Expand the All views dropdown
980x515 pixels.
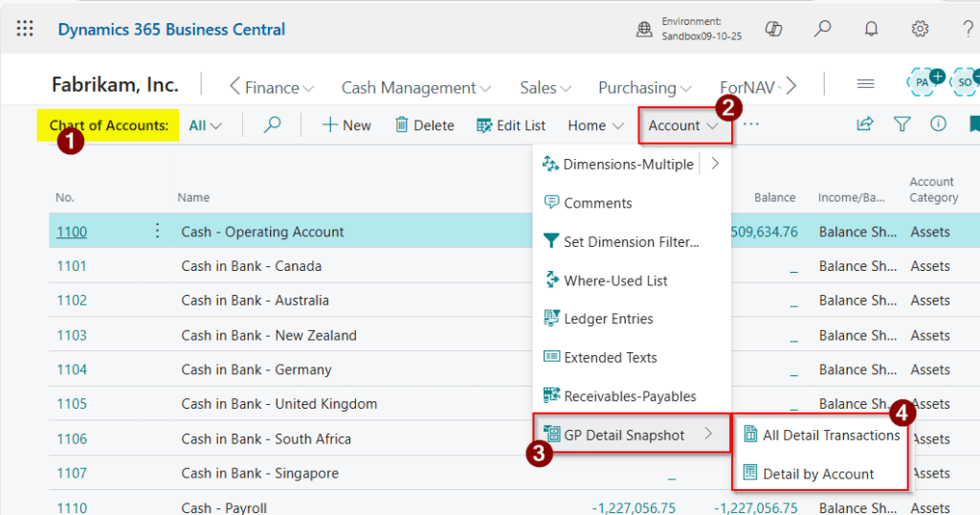click(205, 125)
